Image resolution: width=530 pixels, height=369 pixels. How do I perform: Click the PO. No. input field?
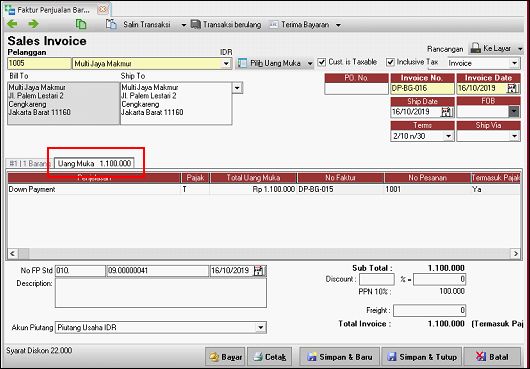pos(356,89)
